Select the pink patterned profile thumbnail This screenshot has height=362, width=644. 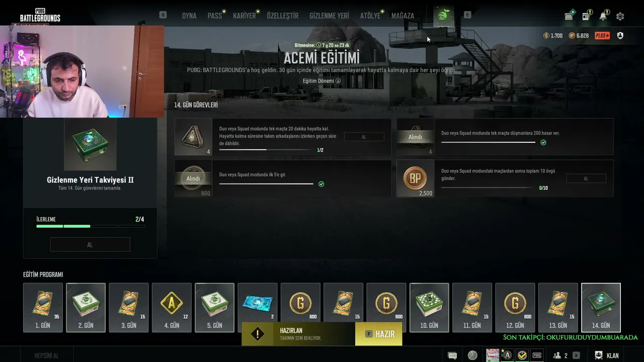[x=493, y=355]
